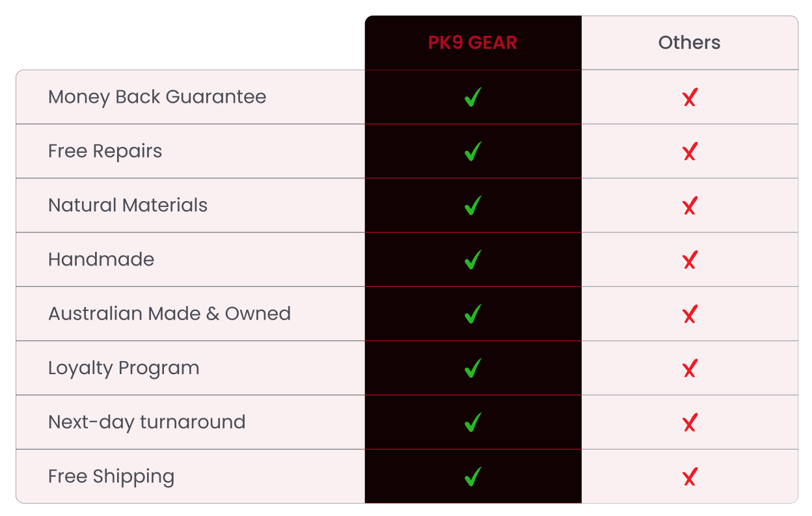Image resolution: width=812 pixels, height=516 pixels.
Task: Select the PK9 GEAR column header
Action: pyautogui.click(x=473, y=43)
